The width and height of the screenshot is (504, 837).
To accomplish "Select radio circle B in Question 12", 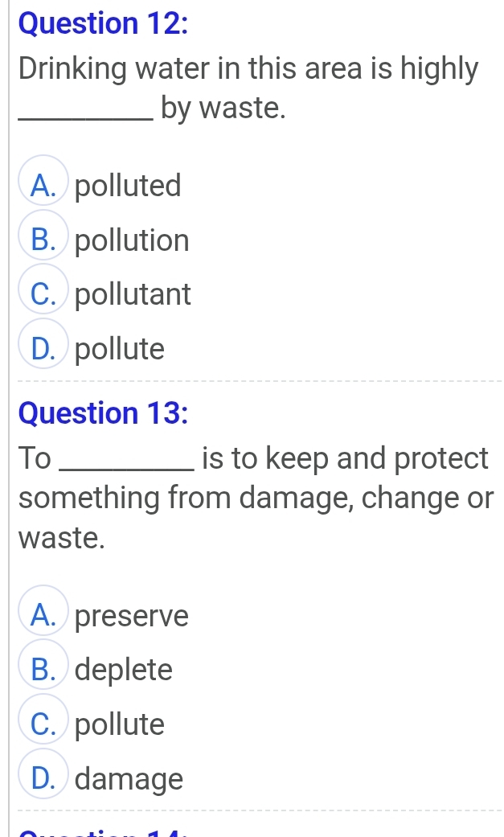I will (x=44, y=240).
